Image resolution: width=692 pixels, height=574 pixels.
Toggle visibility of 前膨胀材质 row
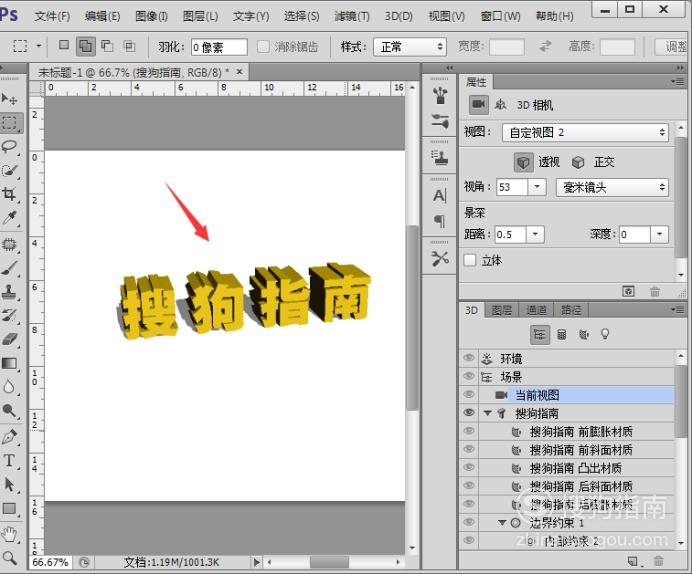click(x=469, y=431)
